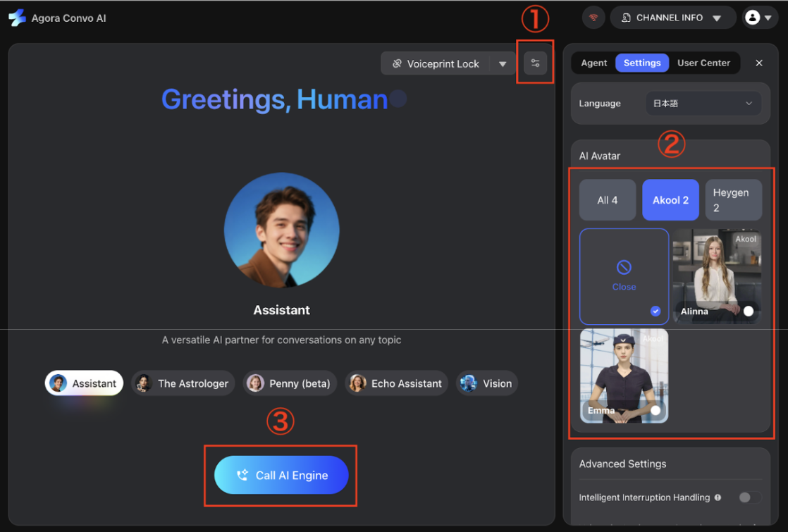788x532 pixels.
Task: Click the sparkle icon on Call AI Engine
Action: pyautogui.click(x=242, y=475)
